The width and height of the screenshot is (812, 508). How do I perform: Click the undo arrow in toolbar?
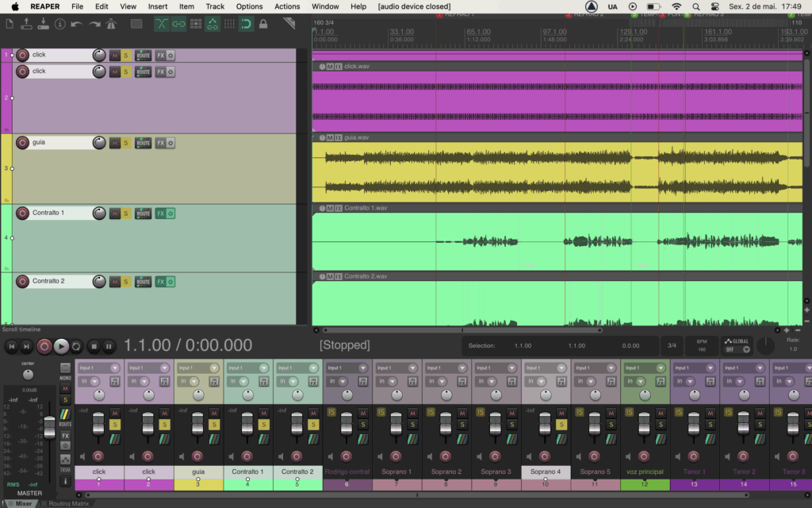(x=77, y=25)
